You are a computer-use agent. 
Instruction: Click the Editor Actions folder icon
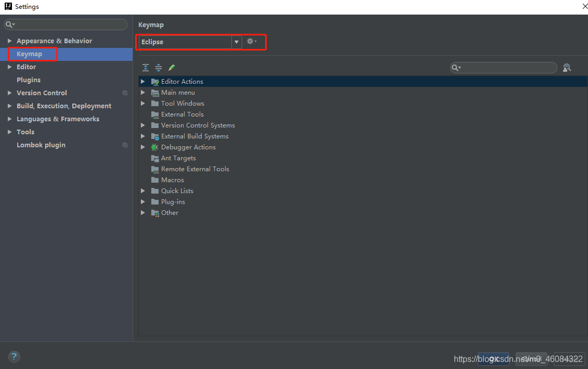point(155,82)
